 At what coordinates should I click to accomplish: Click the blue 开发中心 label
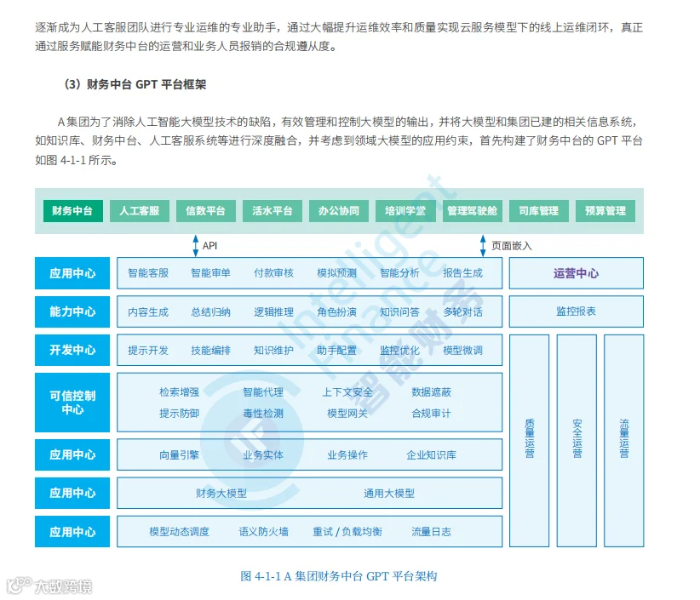72,350
